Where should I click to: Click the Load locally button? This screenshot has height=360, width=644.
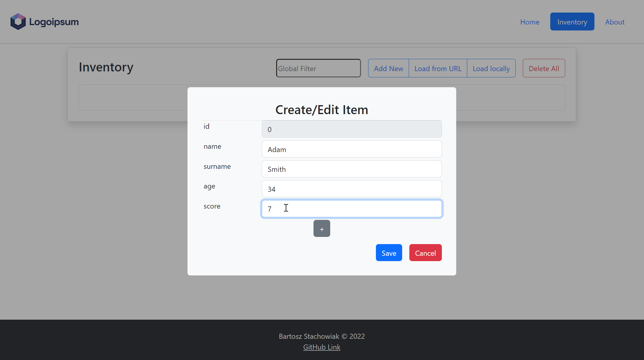(491, 68)
